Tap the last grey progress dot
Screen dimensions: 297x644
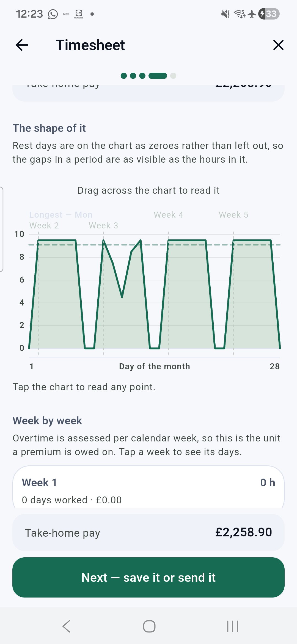(x=173, y=76)
